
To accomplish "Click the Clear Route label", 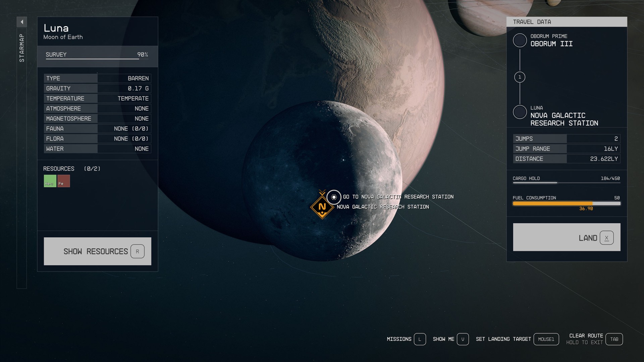I will 586,336.
